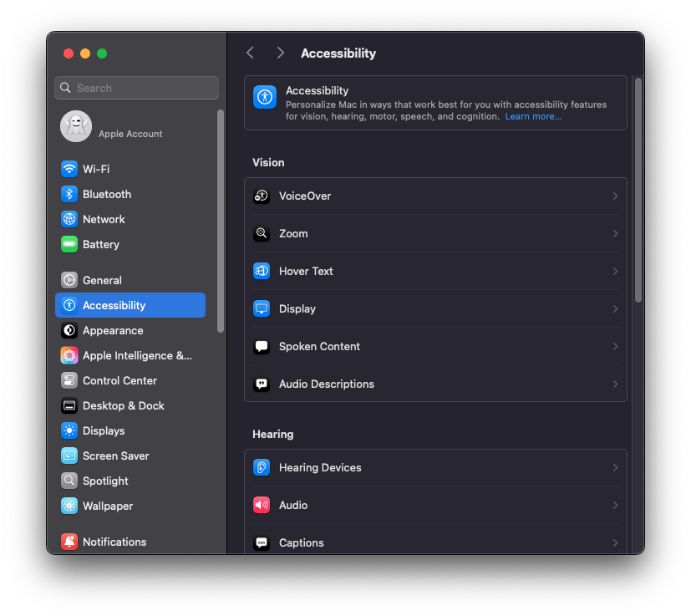Viewport: 691px width, 616px height.
Task: Click the Control Center icon
Action: pyautogui.click(x=69, y=380)
